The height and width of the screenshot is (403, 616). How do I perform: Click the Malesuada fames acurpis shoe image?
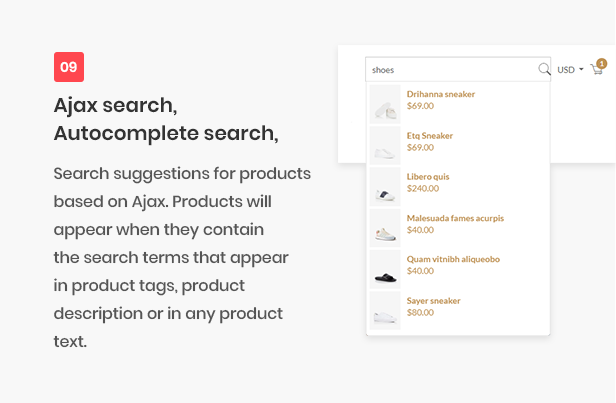click(x=385, y=228)
